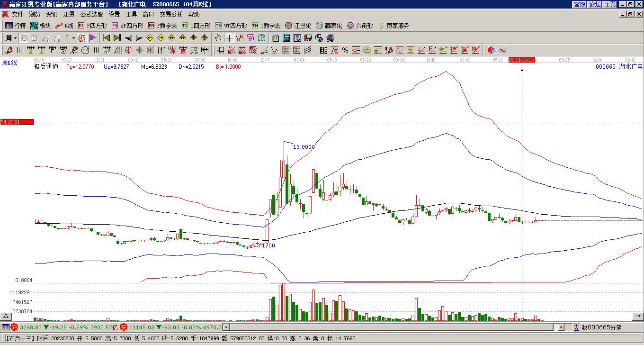Click the 主页 homepage button
This screenshot has width=644, height=345.
click(x=610, y=4)
